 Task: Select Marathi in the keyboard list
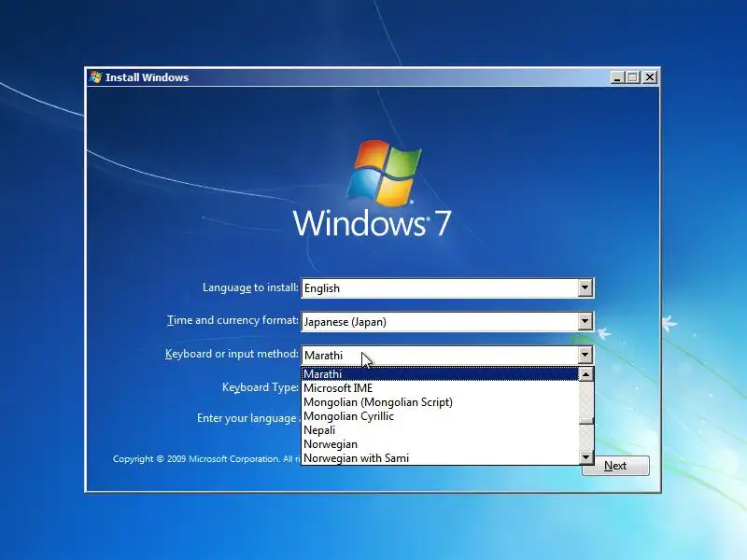click(440, 374)
